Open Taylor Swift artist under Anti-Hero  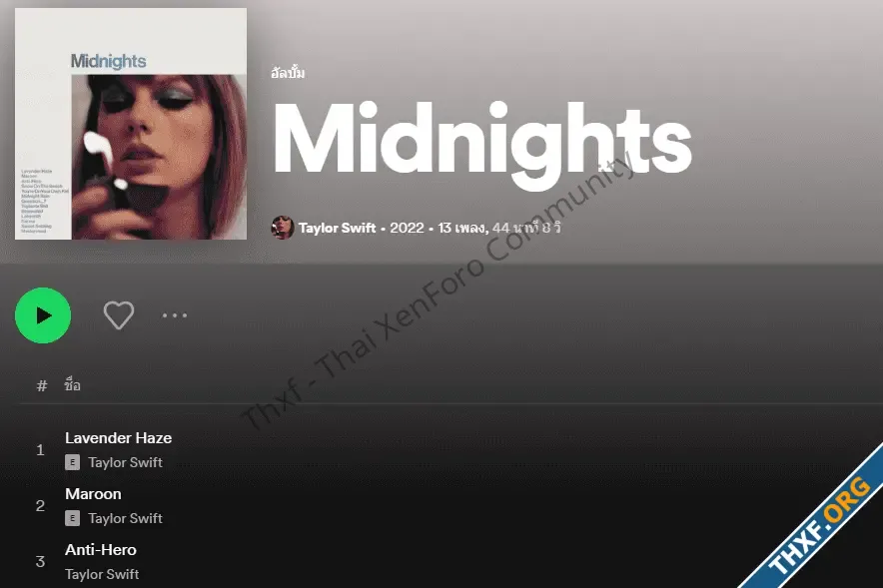point(102,574)
